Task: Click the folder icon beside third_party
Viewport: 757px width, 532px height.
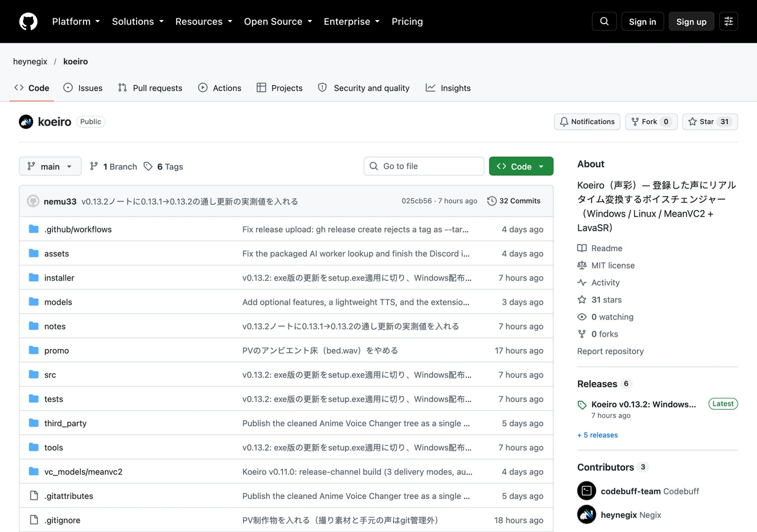Action: point(34,423)
